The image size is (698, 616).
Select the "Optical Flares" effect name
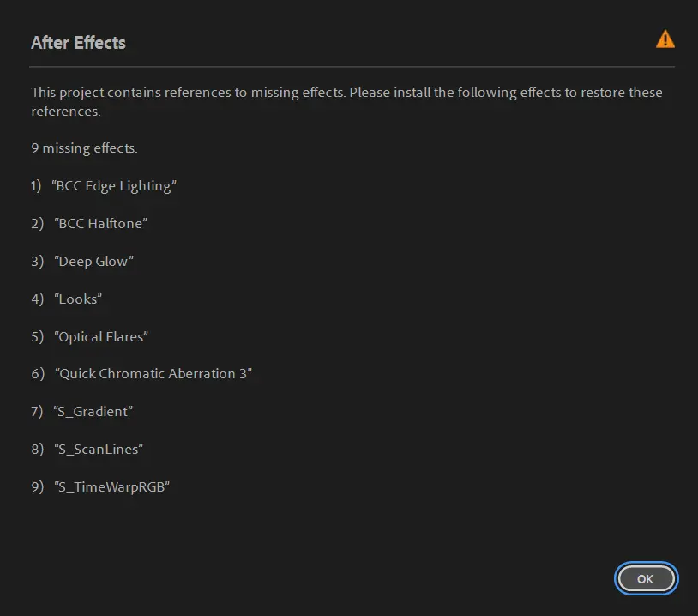(101, 337)
